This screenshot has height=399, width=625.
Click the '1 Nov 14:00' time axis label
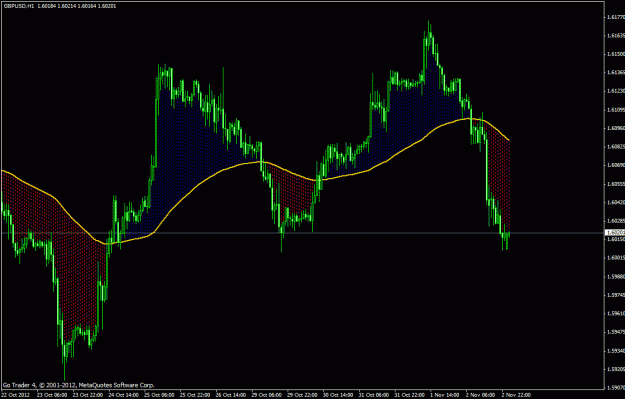click(444, 395)
